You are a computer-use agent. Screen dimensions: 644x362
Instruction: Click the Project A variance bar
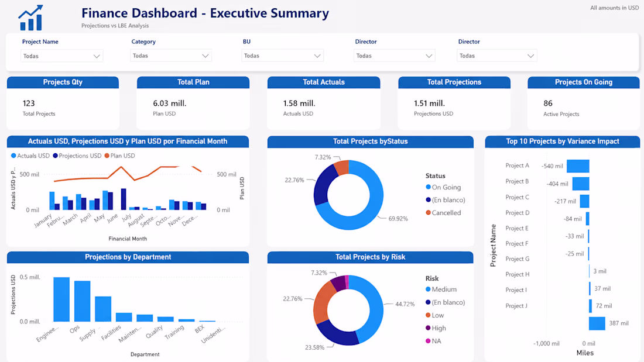pos(578,166)
